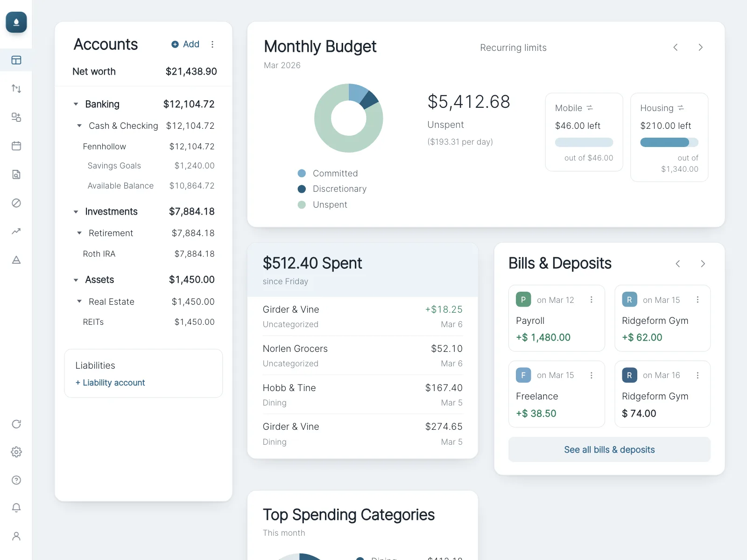Open the Freelance card three-dot menu
Viewport: 747px width, 560px height.
click(x=592, y=375)
